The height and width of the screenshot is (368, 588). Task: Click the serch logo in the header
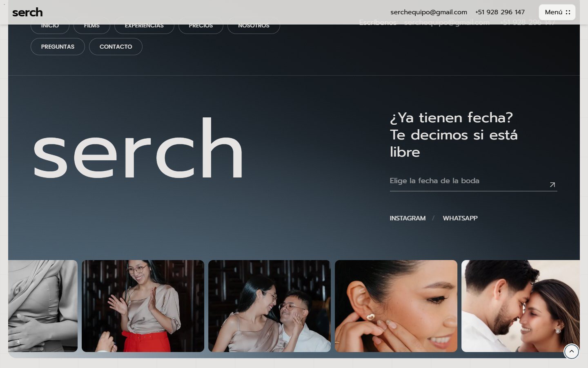(x=27, y=12)
